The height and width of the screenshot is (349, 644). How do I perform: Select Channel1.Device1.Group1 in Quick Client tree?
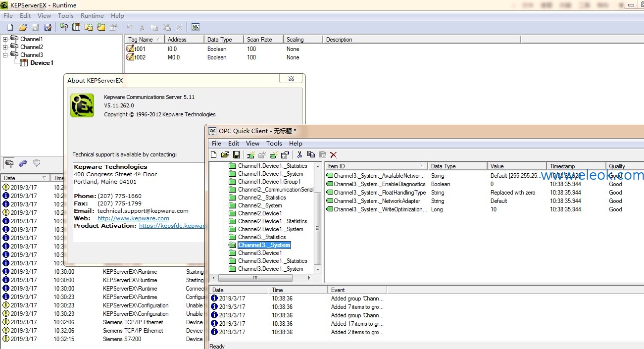coord(269,182)
